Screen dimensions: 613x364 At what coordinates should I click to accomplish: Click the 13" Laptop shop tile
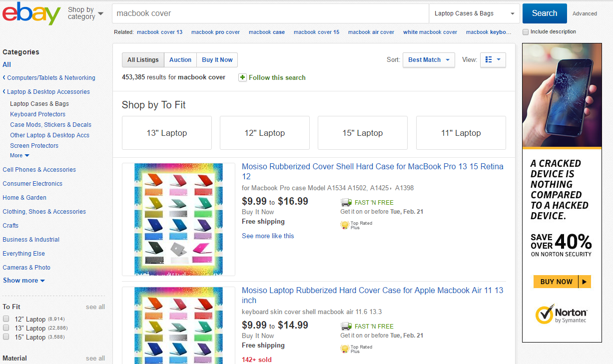(167, 133)
